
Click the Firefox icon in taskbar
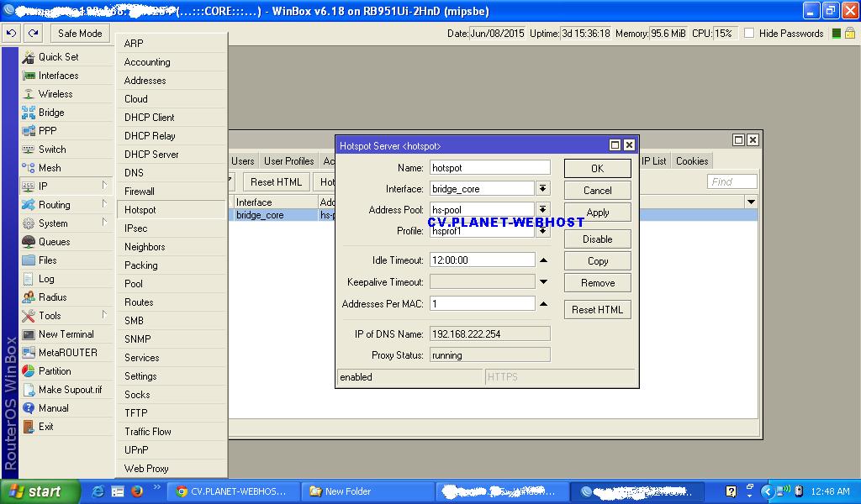(x=137, y=491)
